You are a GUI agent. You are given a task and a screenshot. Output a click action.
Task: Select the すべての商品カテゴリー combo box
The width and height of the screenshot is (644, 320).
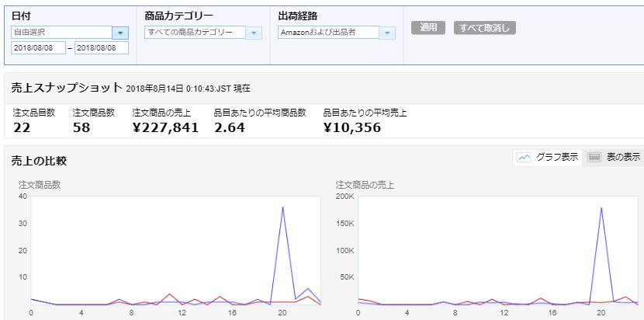[195, 33]
